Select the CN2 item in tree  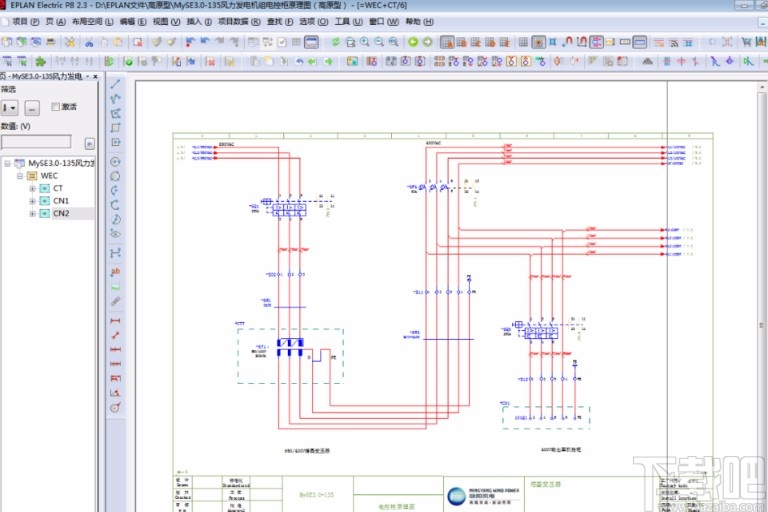coord(61,213)
